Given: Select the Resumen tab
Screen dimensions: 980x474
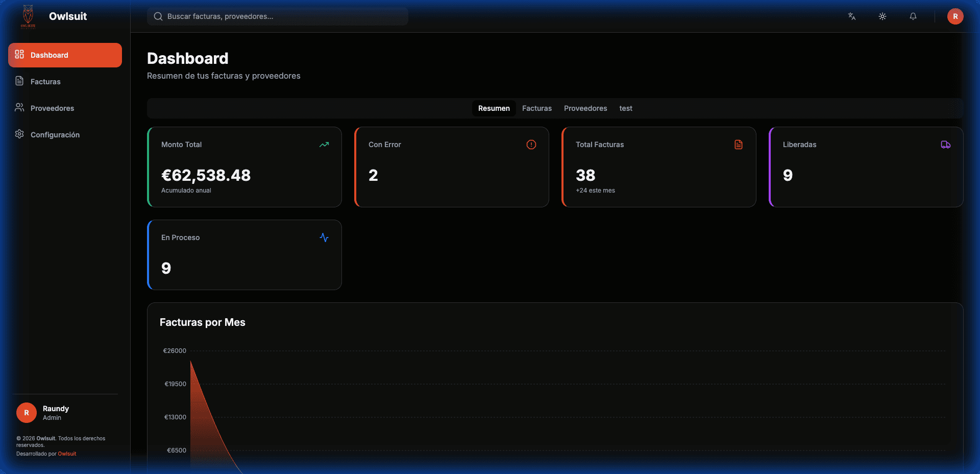Looking at the screenshot, I should pyautogui.click(x=494, y=108).
